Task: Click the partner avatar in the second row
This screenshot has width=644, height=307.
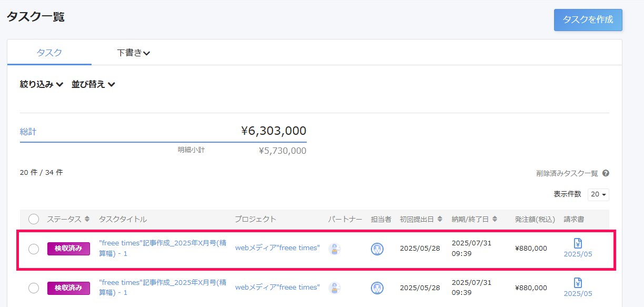Action: click(335, 288)
